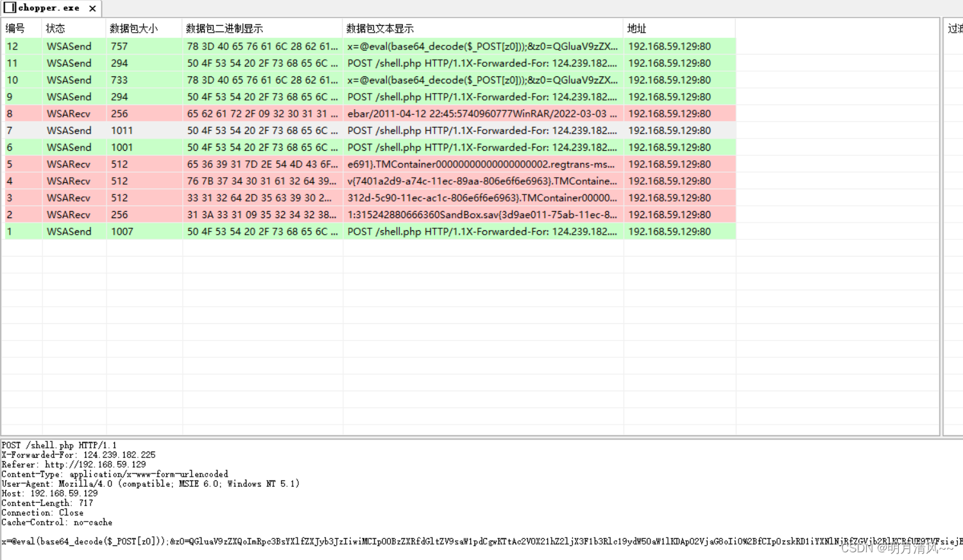Click hex data '65 36 39 31 7D 2E' cell
The image size is (963, 560).
[x=262, y=164]
